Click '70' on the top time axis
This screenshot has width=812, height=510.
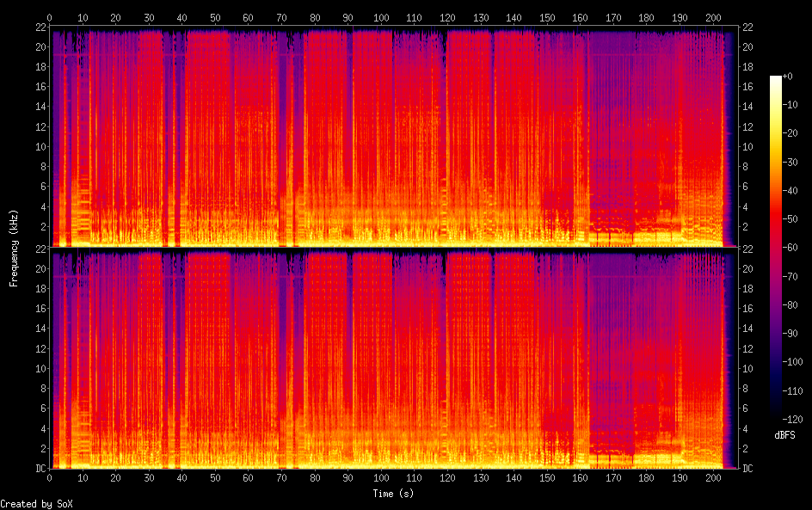tap(282, 17)
